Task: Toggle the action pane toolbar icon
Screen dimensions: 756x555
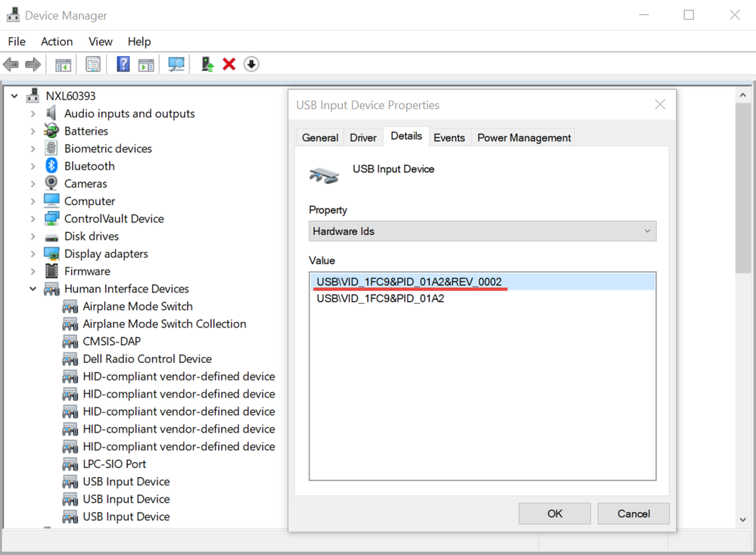Action: tap(146, 64)
